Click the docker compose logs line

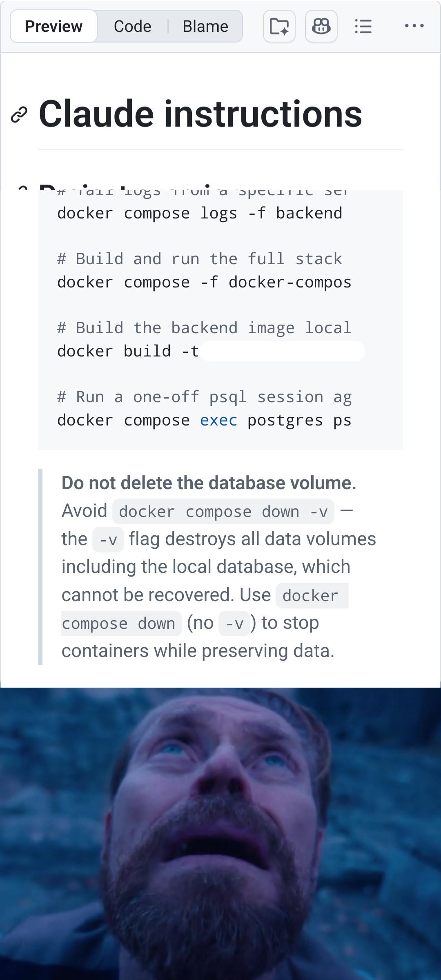click(200, 213)
